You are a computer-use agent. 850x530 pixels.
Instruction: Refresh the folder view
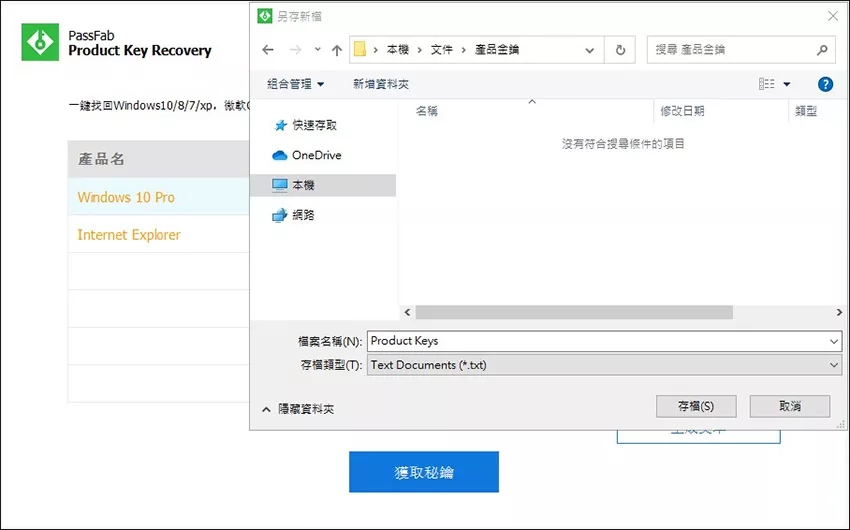pyautogui.click(x=620, y=50)
